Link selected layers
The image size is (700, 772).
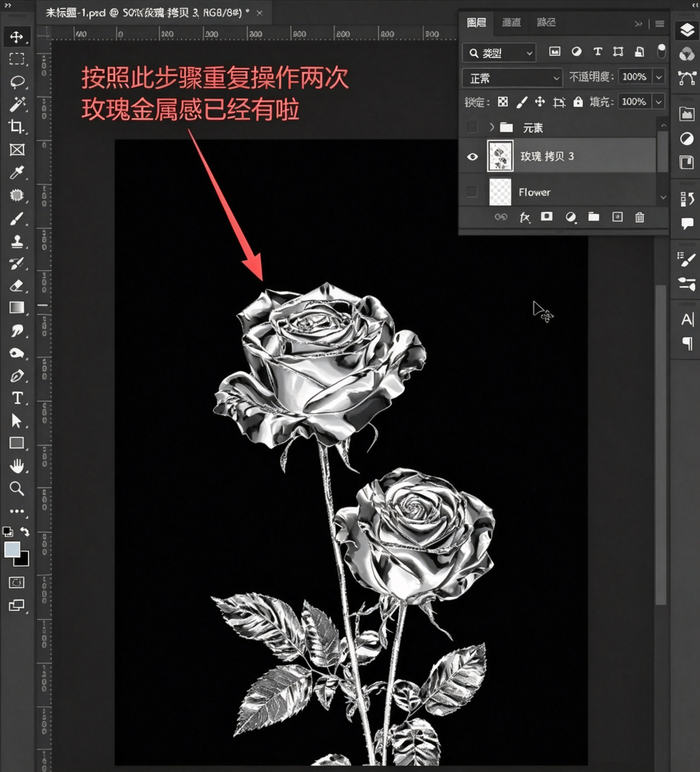pos(501,217)
